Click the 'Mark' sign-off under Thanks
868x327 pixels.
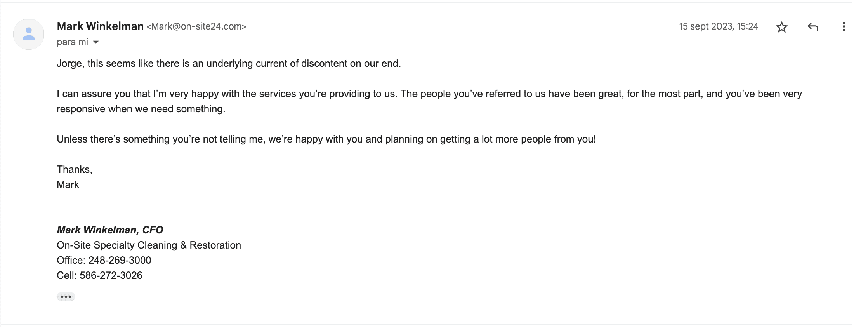point(68,184)
